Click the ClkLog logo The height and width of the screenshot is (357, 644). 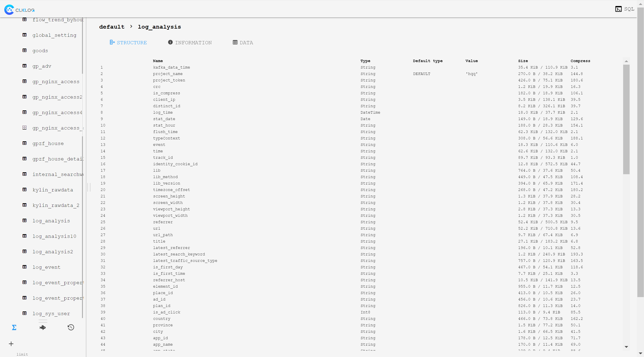click(20, 10)
